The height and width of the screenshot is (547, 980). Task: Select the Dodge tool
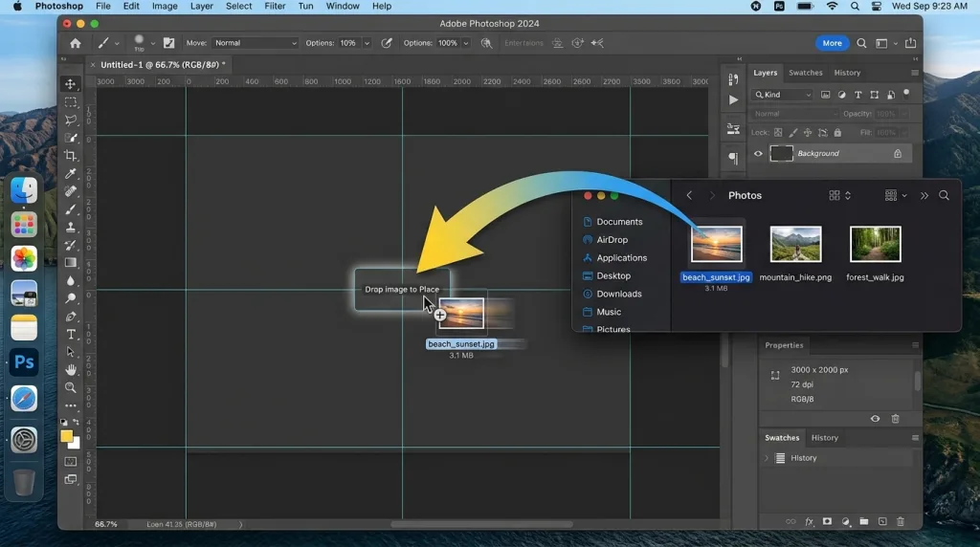71,298
